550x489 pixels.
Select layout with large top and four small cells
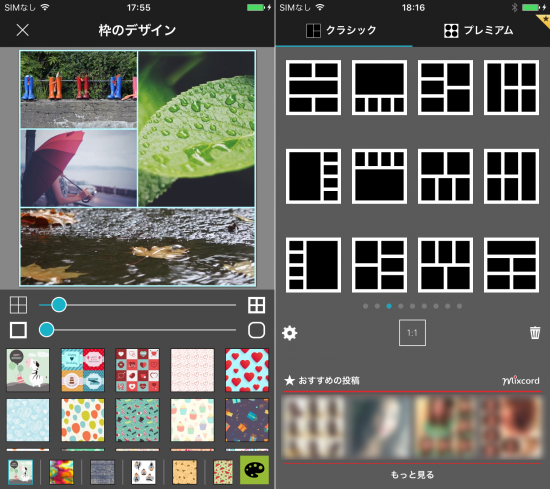pos(379,87)
